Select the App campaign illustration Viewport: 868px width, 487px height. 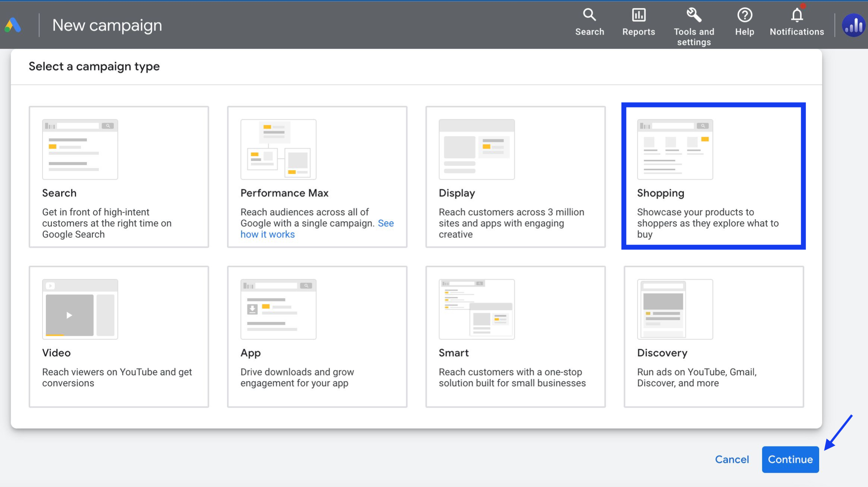tap(278, 309)
